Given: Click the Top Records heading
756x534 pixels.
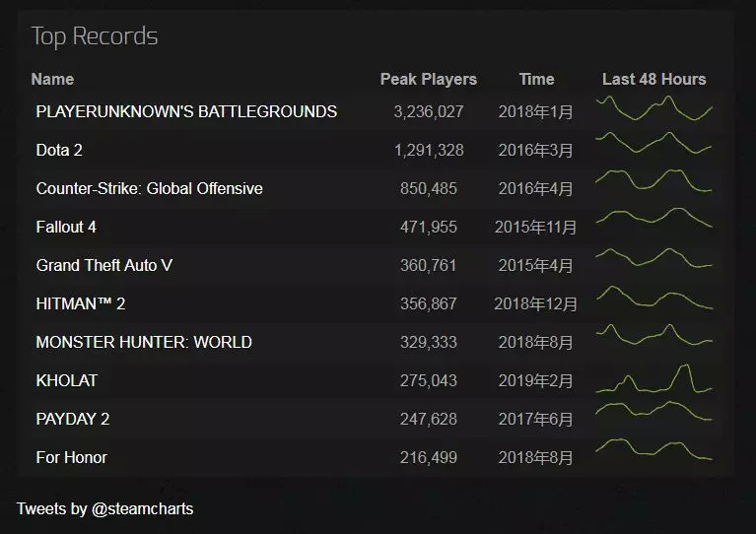Looking at the screenshot, I should [95, 36].
